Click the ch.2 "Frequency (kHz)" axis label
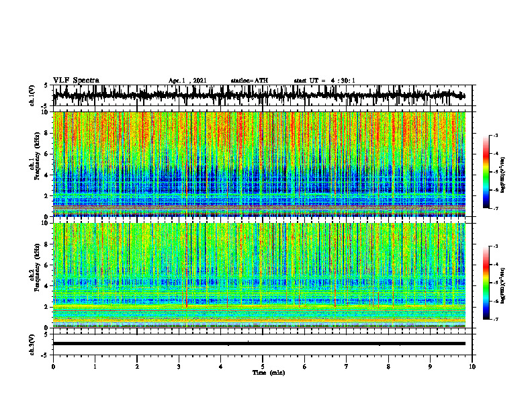 (37, 267)
